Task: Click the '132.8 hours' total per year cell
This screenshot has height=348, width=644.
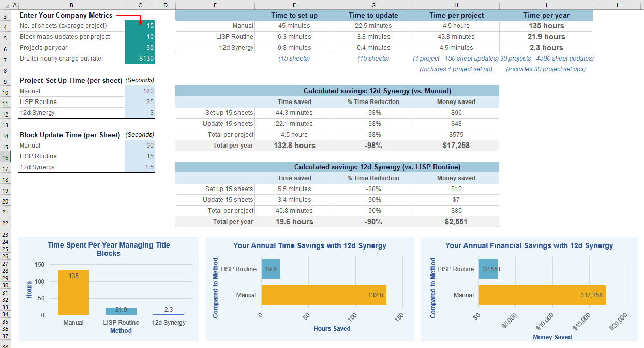Action: [x=294, y=146]
